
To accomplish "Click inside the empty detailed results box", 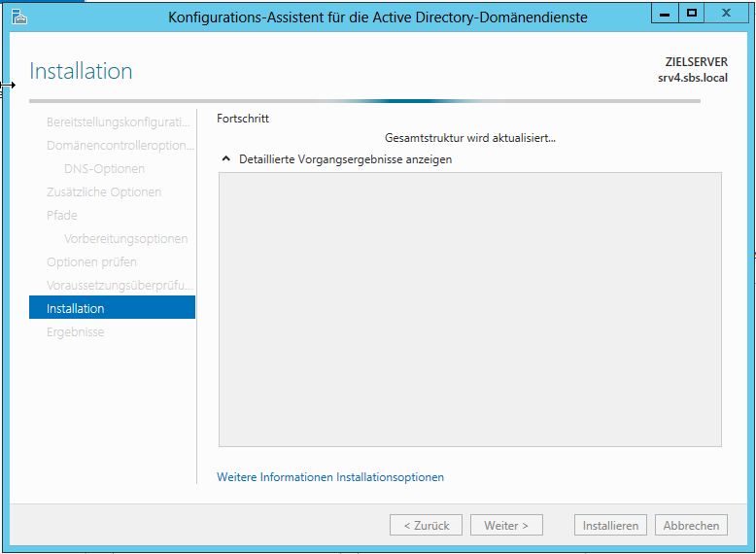I will 469,309.
